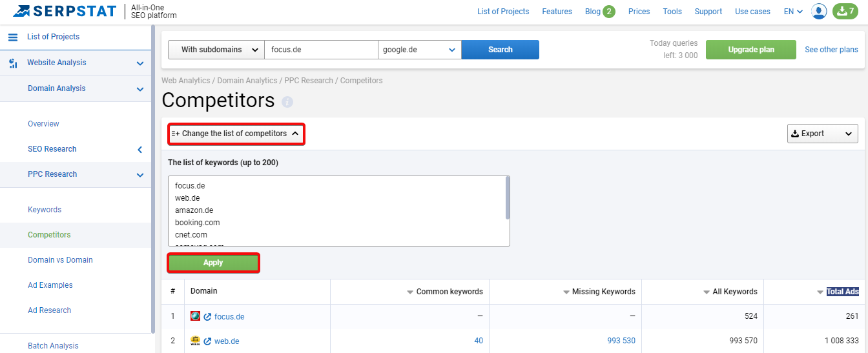Open Overview in the sidebar
868x353 pixels.
pos(43,124)
